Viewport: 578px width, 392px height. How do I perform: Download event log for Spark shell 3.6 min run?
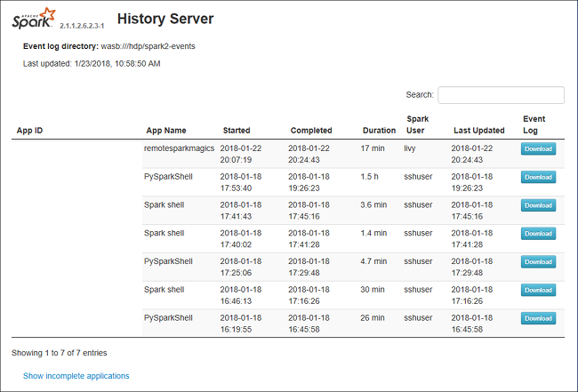(538, 205)
